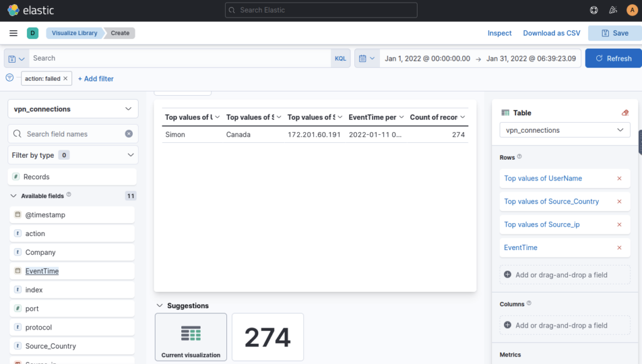Click the port field number icon
The height and width of the screenshot is (364, 642).
(18, 308)
